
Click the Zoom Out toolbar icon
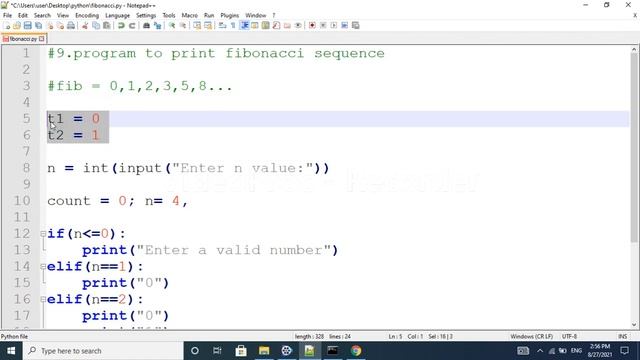pos(182,25)
